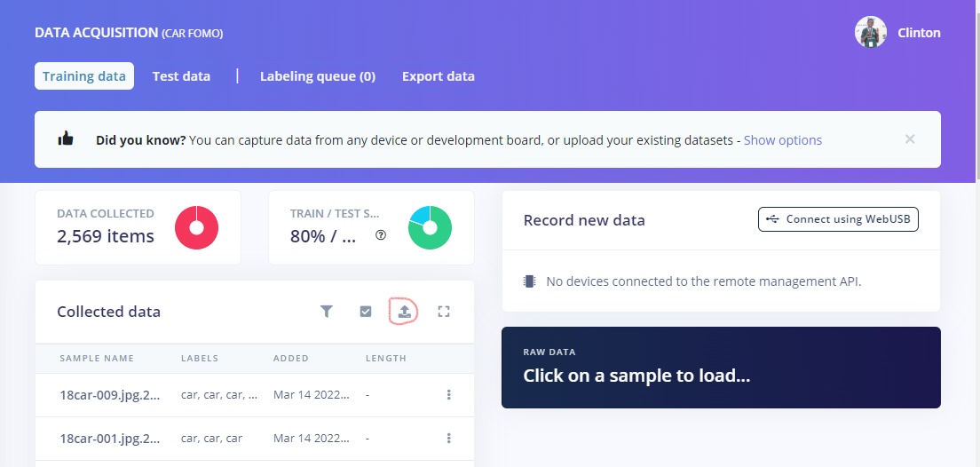Go to the Export data tab
Image resolution: width=980 pixels, height=467 pixels.
click(439, 76)
